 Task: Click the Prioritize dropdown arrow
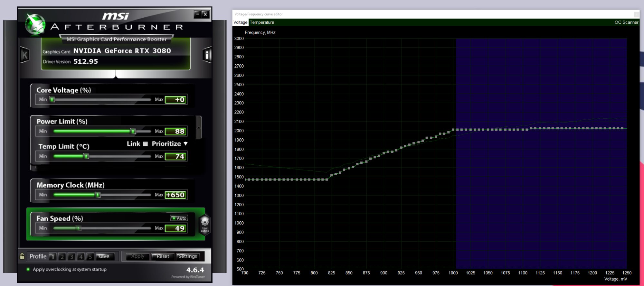[186, 144]
